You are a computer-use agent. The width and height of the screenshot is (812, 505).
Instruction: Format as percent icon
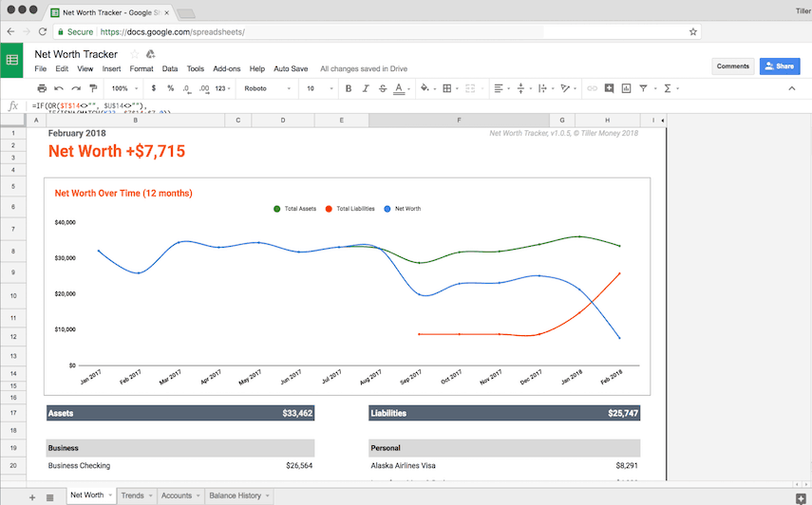tap(170, 88)
